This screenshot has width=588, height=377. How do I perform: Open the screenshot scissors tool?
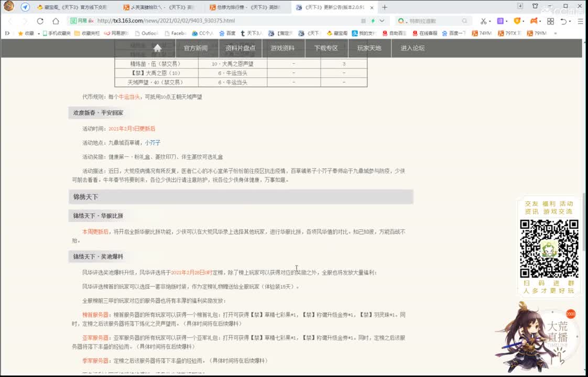(x=483, y=21)
